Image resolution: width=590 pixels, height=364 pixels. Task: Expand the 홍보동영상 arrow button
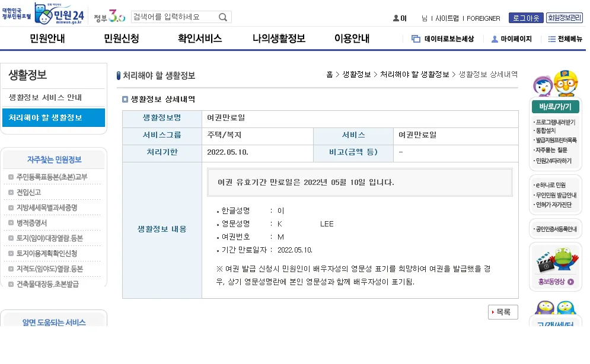click(x=571, y=282)
